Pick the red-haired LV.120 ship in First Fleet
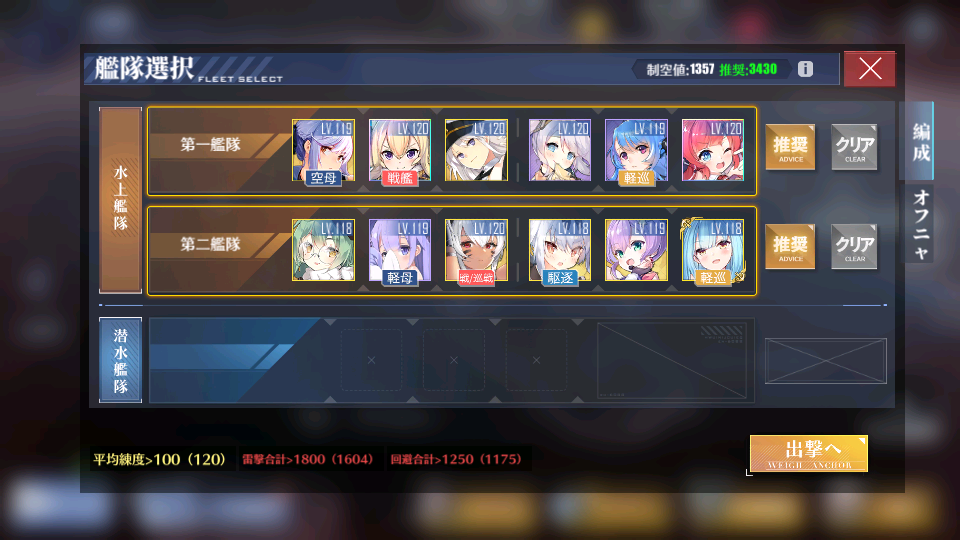960x540 pixels. (x=713, y=150)
